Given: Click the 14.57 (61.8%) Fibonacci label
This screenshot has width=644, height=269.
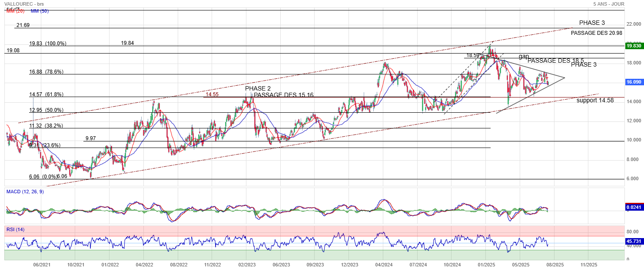Looking at the screenshot, I should coord(46,94).
